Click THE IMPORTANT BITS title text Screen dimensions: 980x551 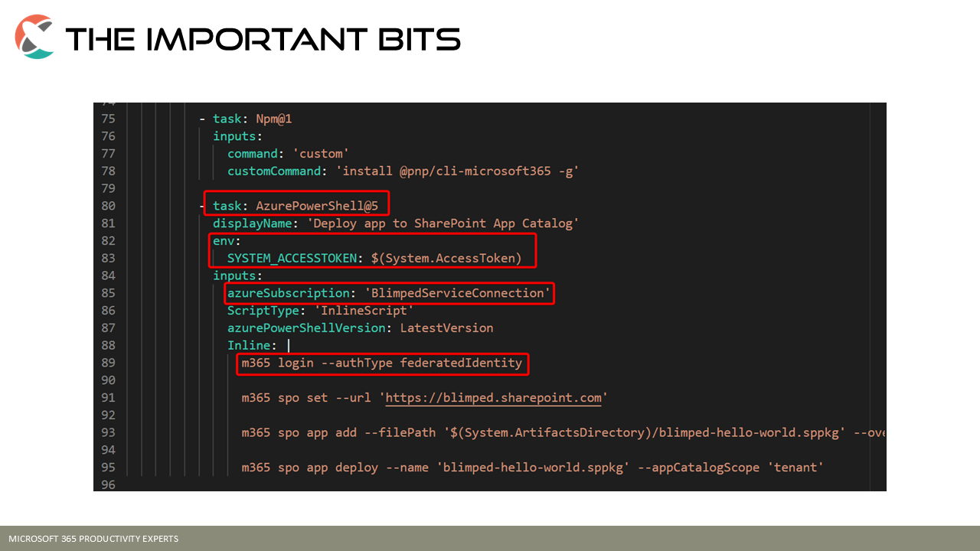click(263, 39)
